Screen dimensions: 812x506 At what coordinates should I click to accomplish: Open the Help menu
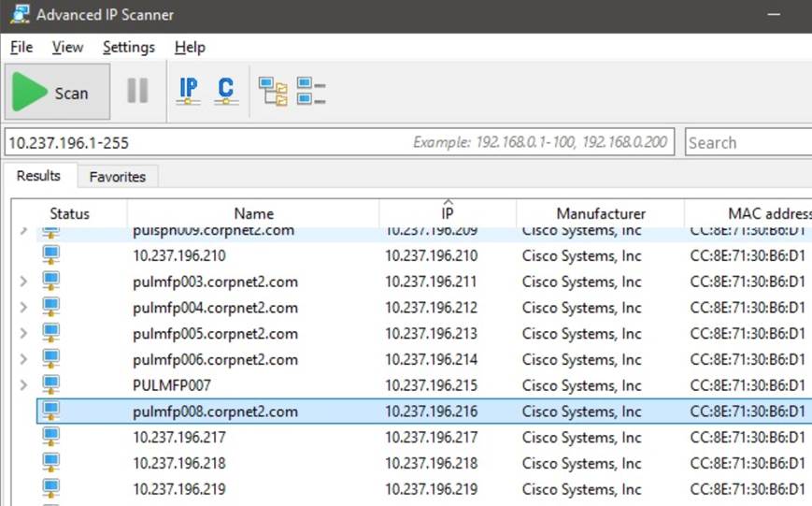point(190,47)
